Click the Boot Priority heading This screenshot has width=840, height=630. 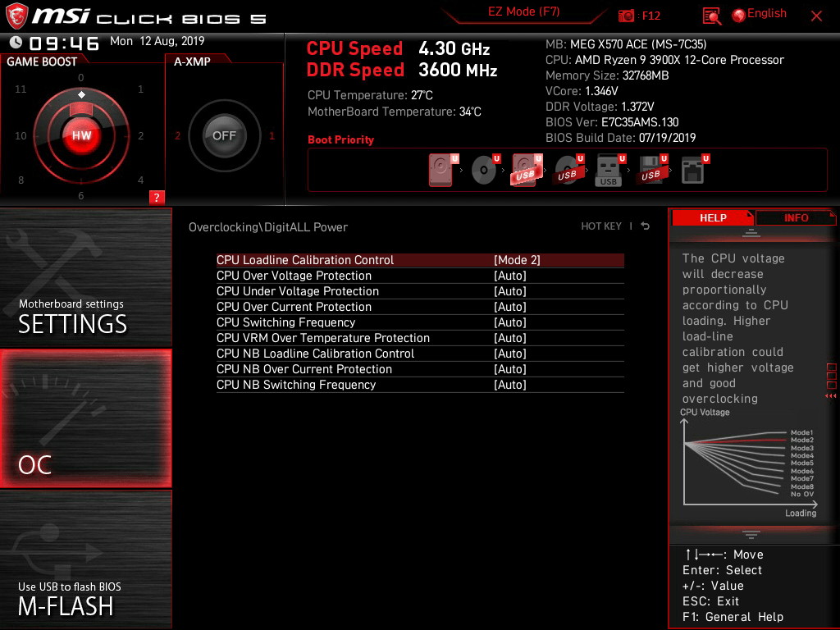click(x=340, y=139)
